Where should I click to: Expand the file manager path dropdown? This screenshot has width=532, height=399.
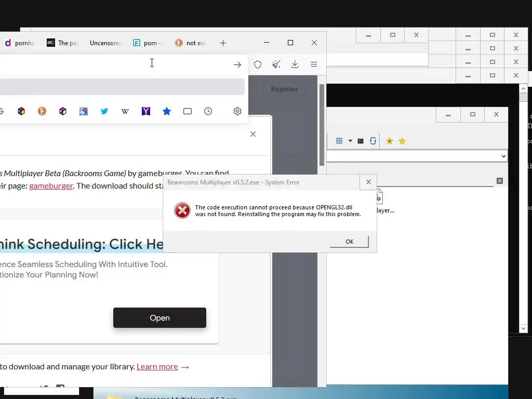[x=503, y=156]
